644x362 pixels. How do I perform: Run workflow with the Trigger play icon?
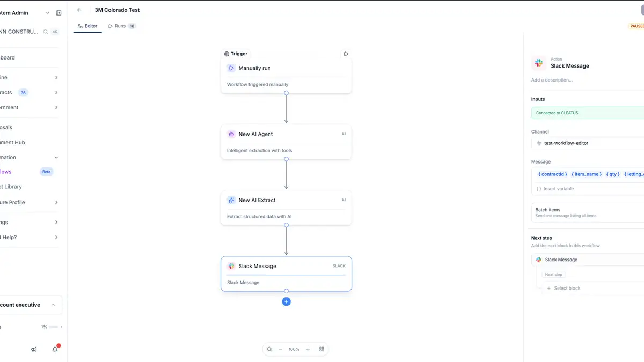click(x=346, y=54)
